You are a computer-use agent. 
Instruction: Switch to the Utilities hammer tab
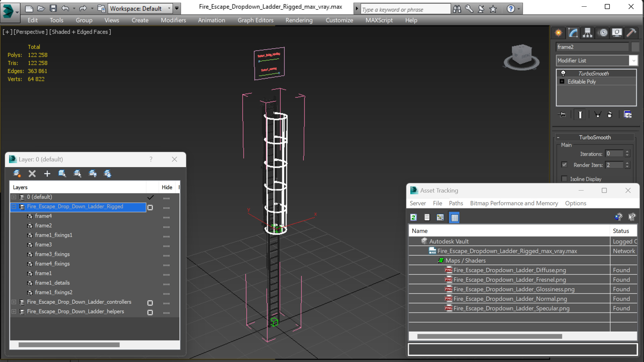(x=631, y=33)
